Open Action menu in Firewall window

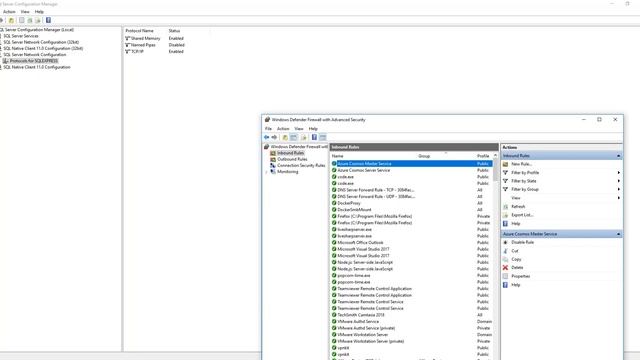pyautogui.click(x=283, y=129)
